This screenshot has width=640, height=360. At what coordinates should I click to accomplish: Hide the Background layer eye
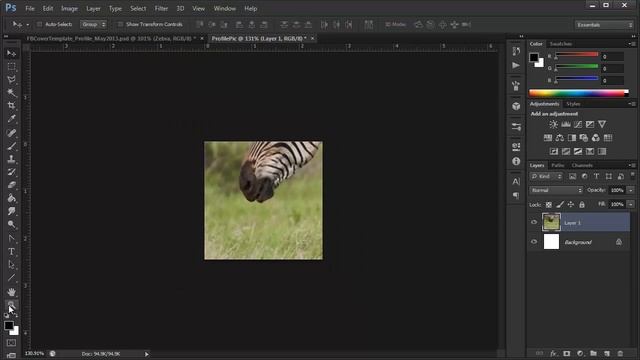pyautogui.click(x=534, y=242)
